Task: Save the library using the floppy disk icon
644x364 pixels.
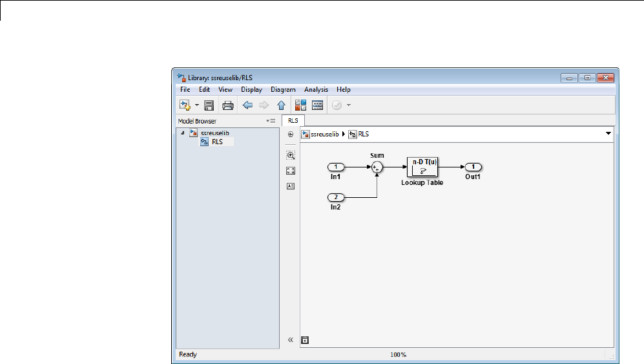Action: [x=209, y=105]
